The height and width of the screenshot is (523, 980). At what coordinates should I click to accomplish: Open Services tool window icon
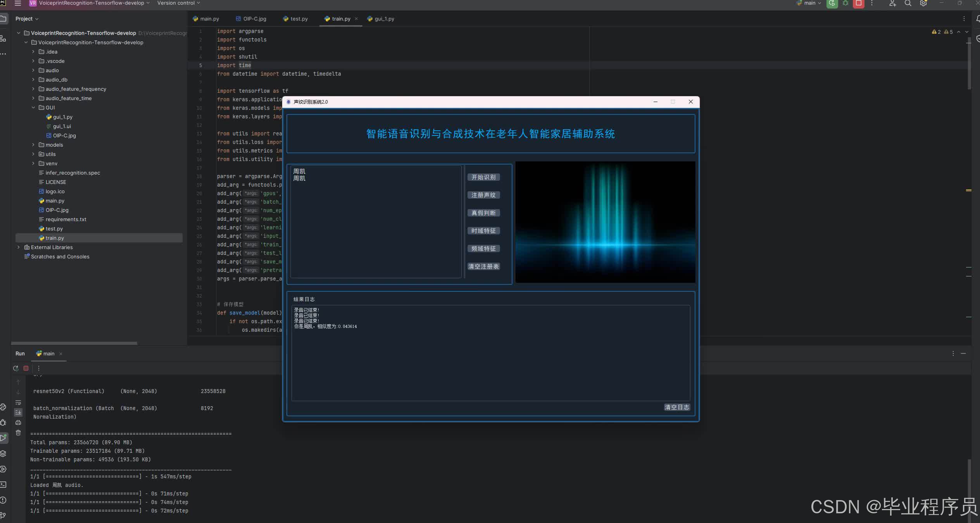click(x=3, y=469)
